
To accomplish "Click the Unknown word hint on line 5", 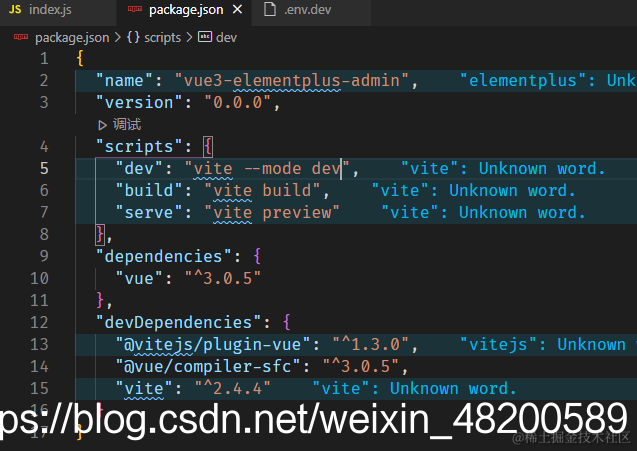I will (x=503, y=169).
